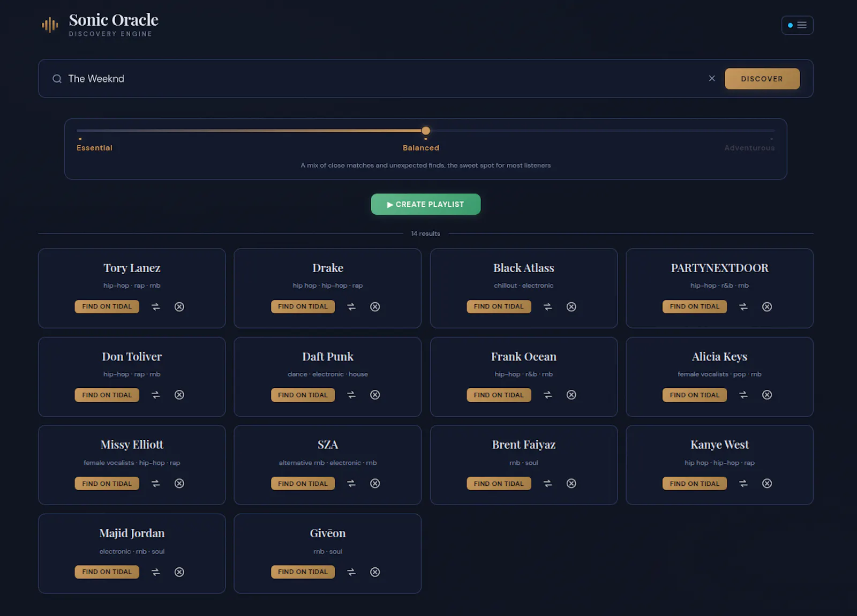Remove Don Toliver using circled X
857x616 pixels.
click(179, 395)
